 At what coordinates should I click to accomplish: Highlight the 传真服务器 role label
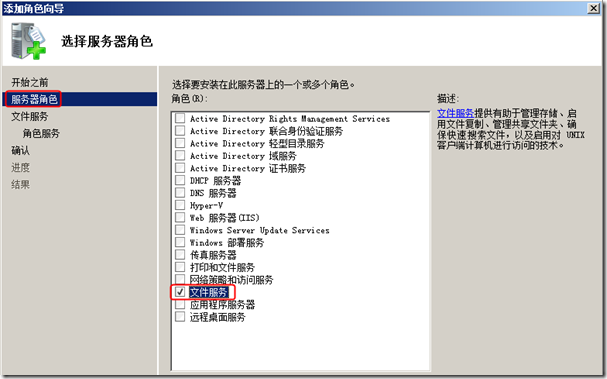213,255
